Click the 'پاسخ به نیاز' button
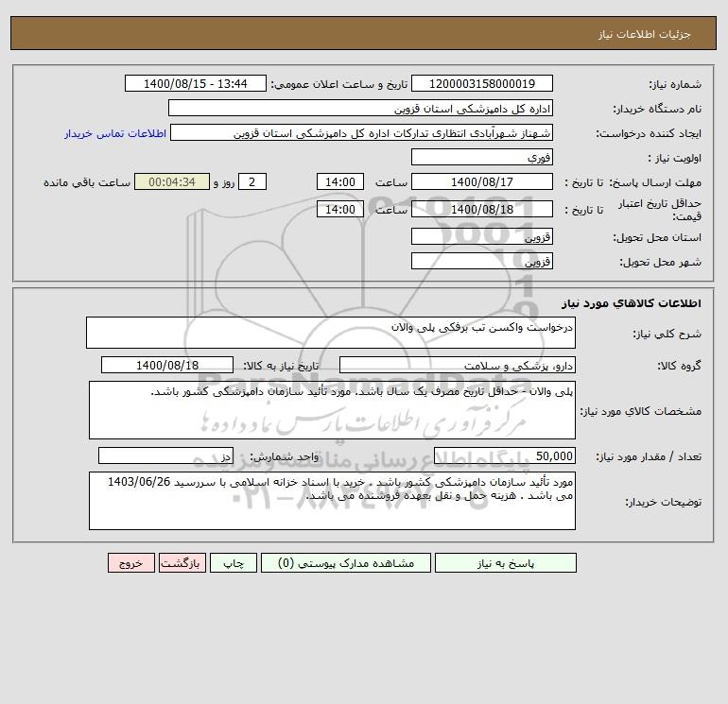Screen dimensions: 728x704 506,563
